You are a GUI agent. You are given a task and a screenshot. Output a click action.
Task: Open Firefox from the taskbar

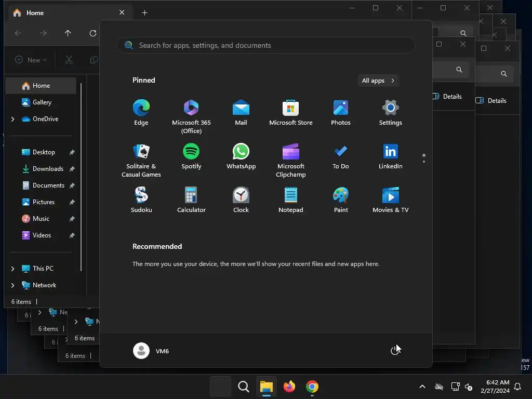click(x=289, y=387)
